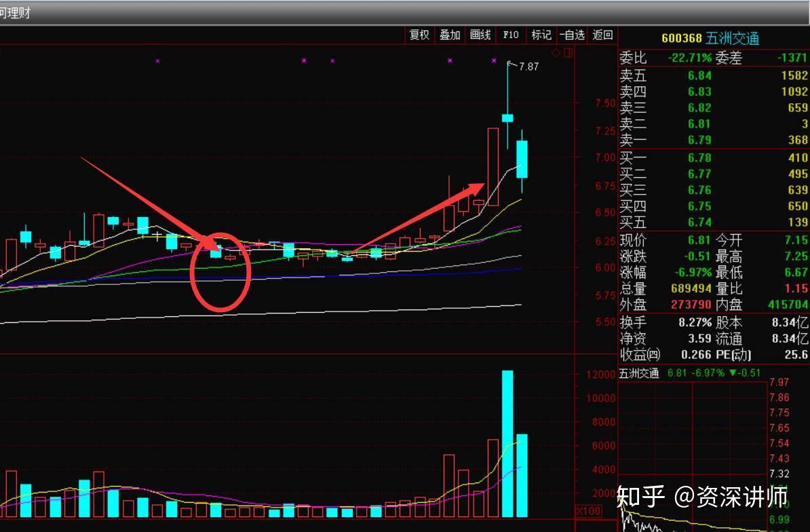Click the 卖三 price 6.82

tap(699, 107)
